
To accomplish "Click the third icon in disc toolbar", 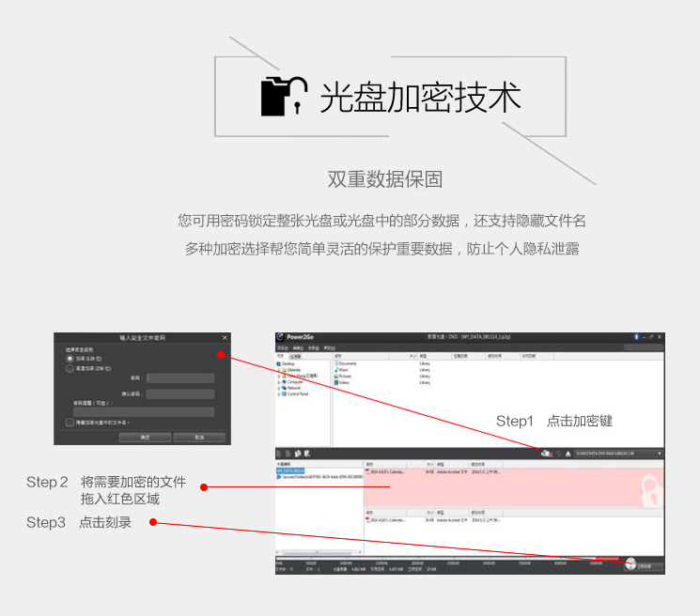I will tap(298, 454).
